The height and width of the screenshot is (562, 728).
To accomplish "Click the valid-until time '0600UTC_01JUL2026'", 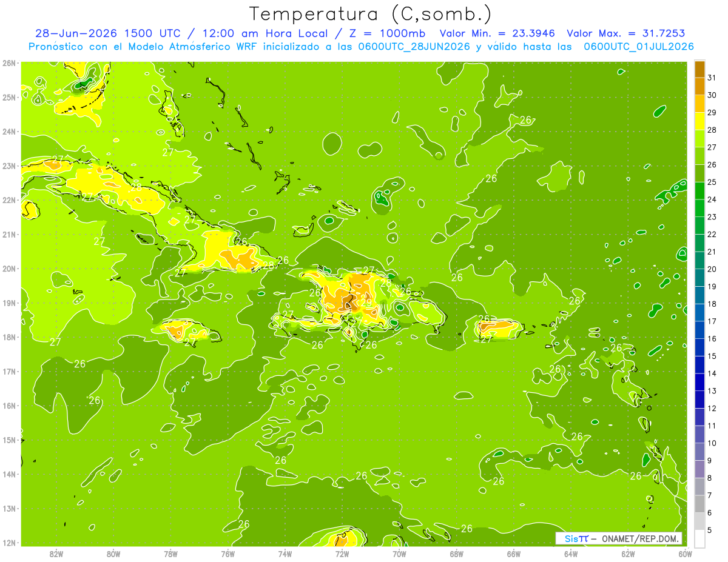I will pyautogui.click(x=639, y=47).
